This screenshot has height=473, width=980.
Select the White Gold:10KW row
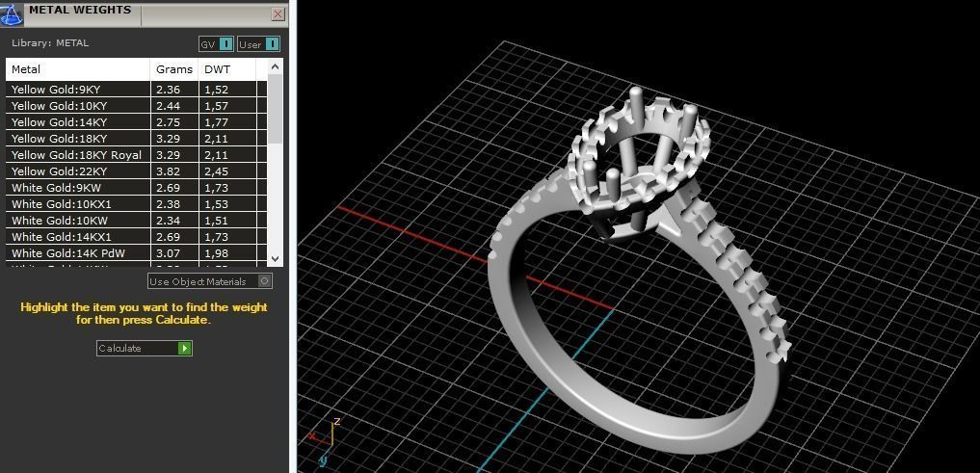[x=136, y=221]
